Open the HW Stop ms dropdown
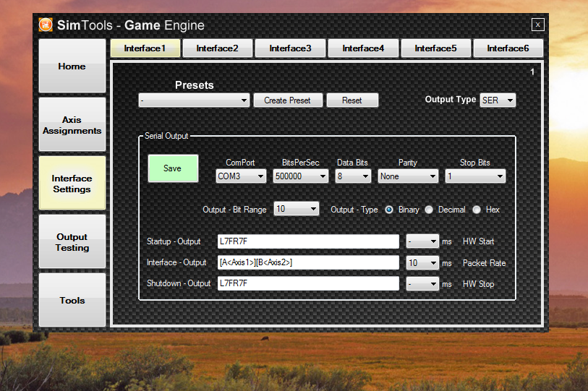 [x=422, y=284]
